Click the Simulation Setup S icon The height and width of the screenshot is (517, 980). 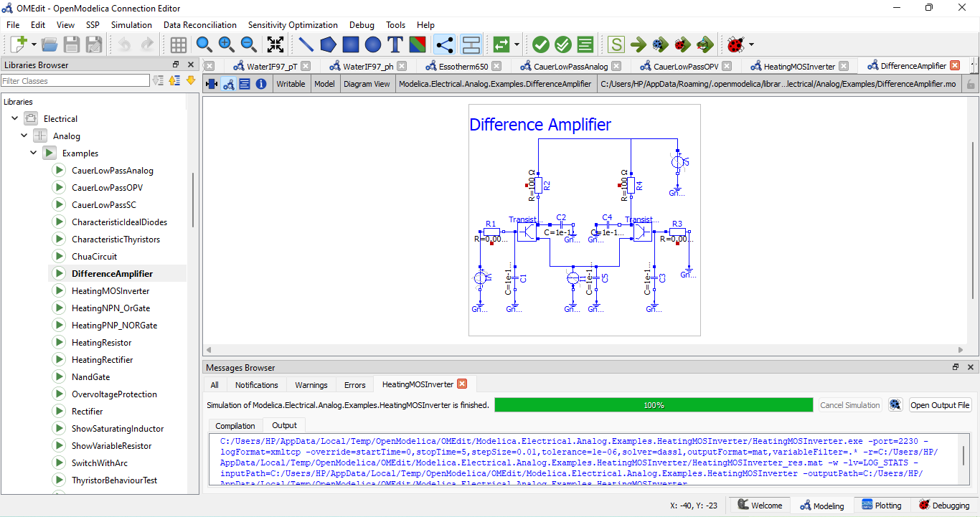(x=616, y=44)
